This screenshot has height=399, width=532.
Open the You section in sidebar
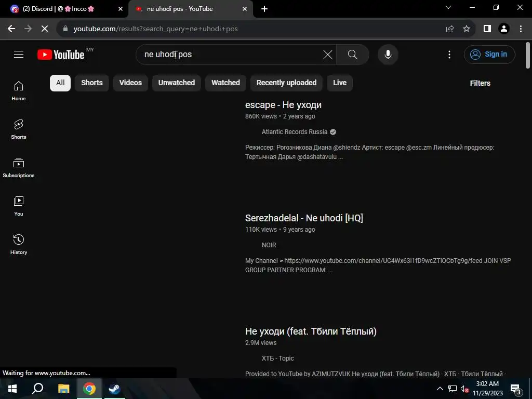tap(19, 206)
